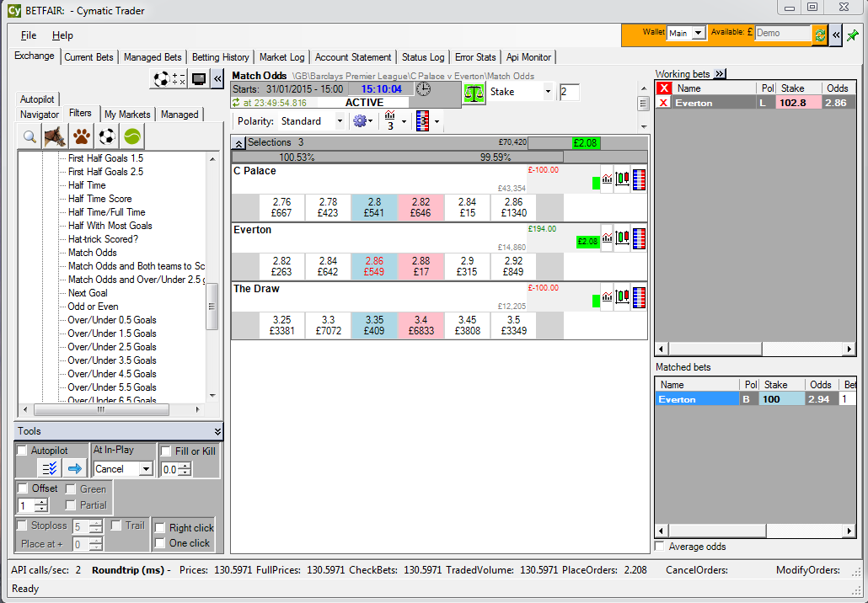
Task: Select the tennis ball filter icon
Action: tap(133, 136)
